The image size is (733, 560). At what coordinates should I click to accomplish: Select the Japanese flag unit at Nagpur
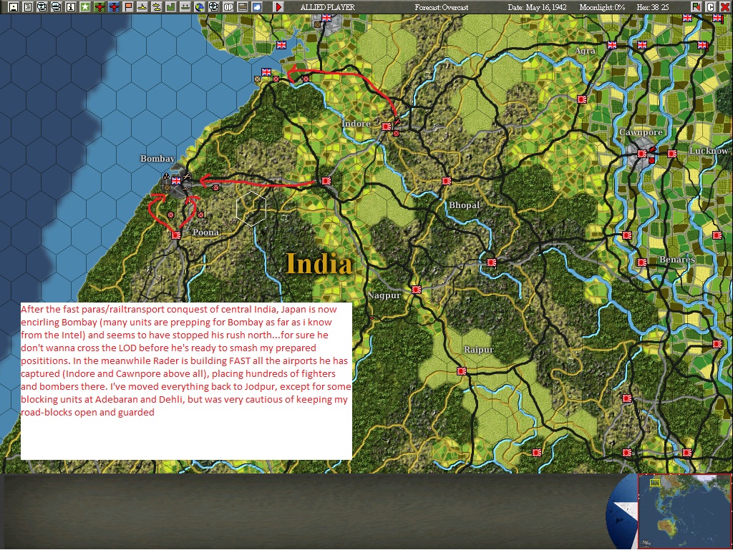click(416, 290)
